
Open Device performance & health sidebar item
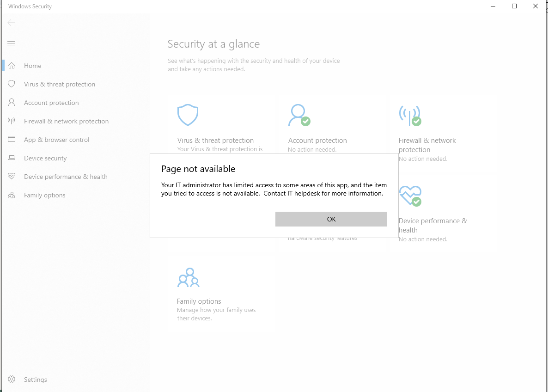coord(66,177)
